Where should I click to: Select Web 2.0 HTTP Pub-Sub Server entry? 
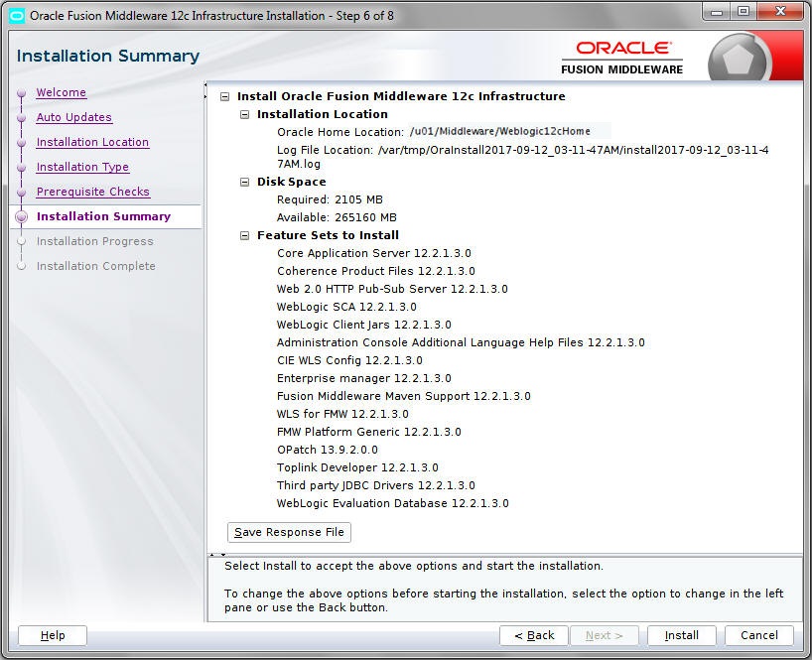click(392, 290)
